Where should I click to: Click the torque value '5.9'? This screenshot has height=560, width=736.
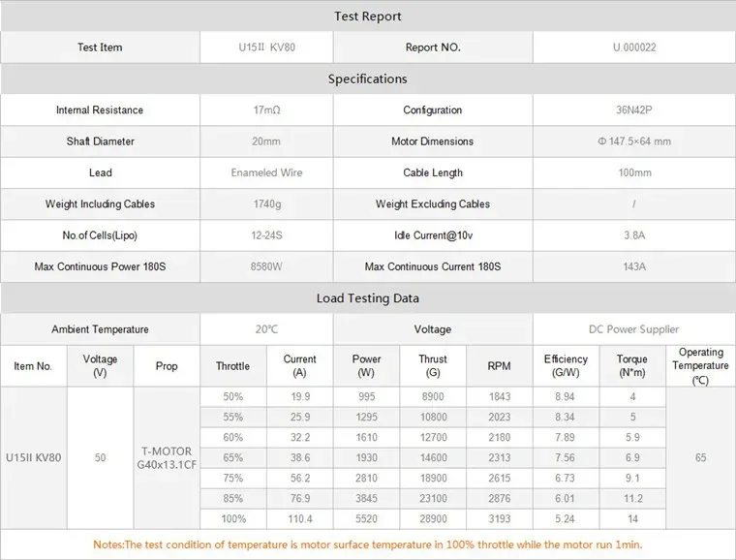click(632, 438)
